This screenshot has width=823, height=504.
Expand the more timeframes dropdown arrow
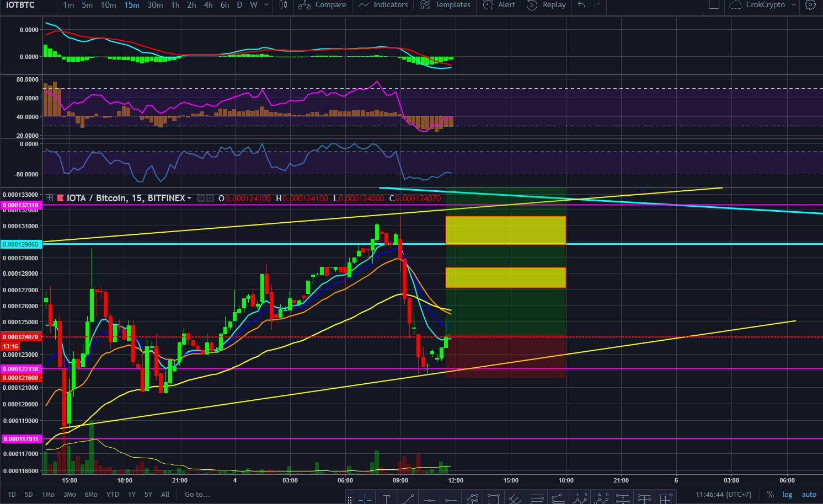click(x=266, y=5)
